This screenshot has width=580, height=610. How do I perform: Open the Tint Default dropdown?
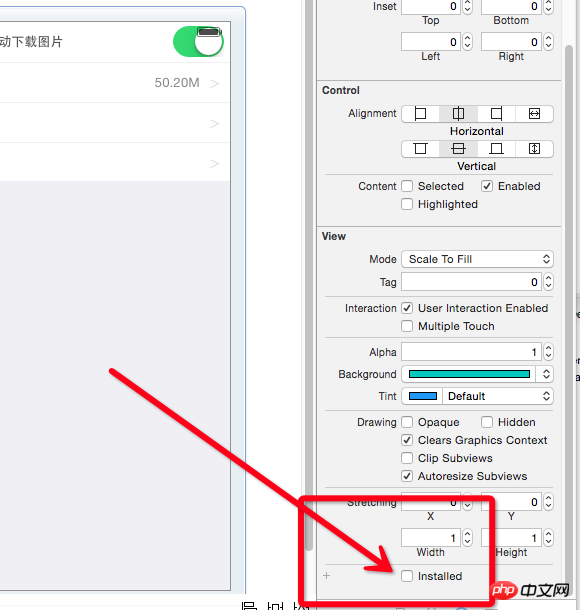(498, 396)
